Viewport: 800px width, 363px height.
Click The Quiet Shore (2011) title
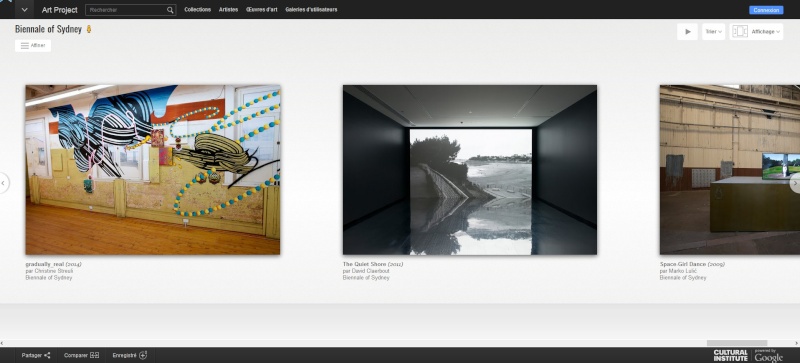373,264
